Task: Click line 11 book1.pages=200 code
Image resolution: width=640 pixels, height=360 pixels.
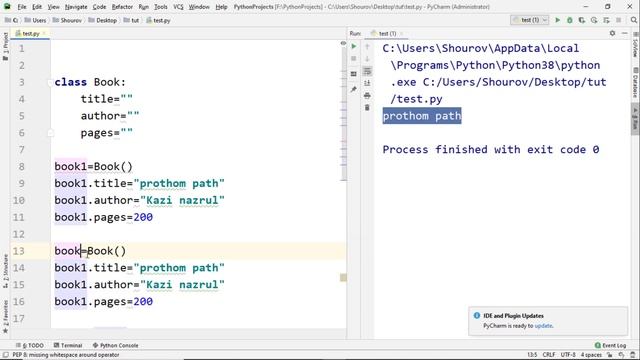Action: tap(104, 217)
